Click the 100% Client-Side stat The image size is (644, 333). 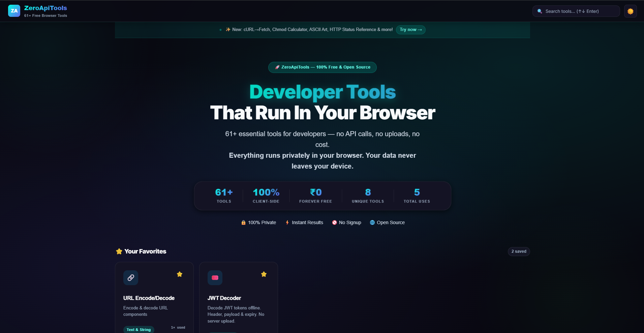[266, 196]
